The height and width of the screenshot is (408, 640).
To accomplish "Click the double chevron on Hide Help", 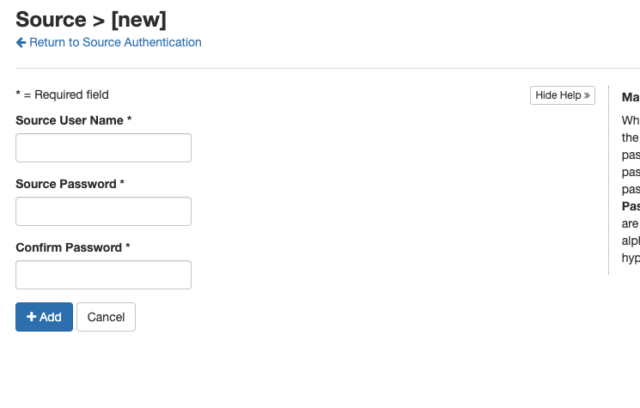I will 587,95.
